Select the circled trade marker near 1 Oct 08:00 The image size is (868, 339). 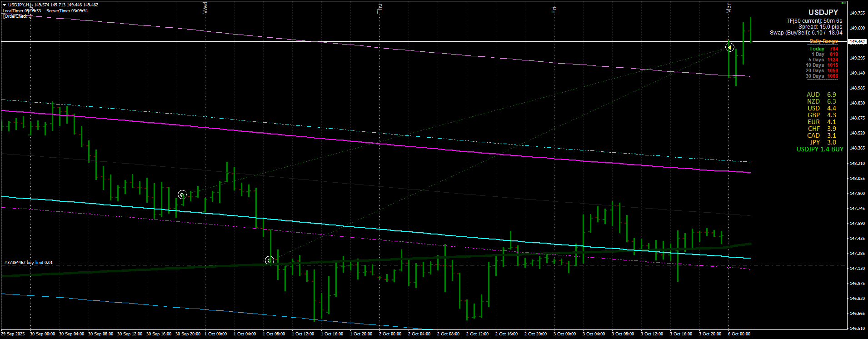(x=269, y=260)
